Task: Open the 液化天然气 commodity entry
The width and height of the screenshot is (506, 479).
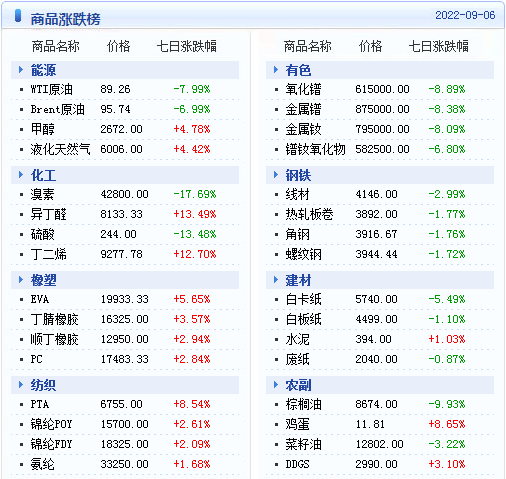Action: tap(60, 149)
